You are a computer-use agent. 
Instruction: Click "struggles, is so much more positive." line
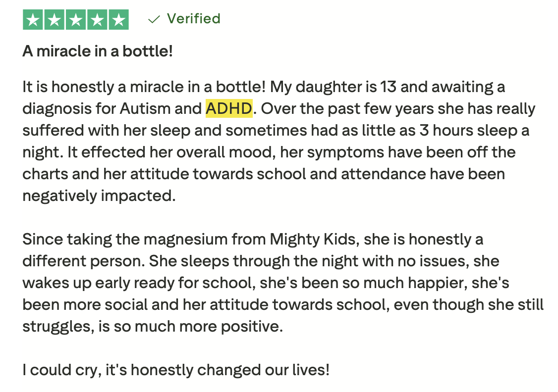[153, 326]
